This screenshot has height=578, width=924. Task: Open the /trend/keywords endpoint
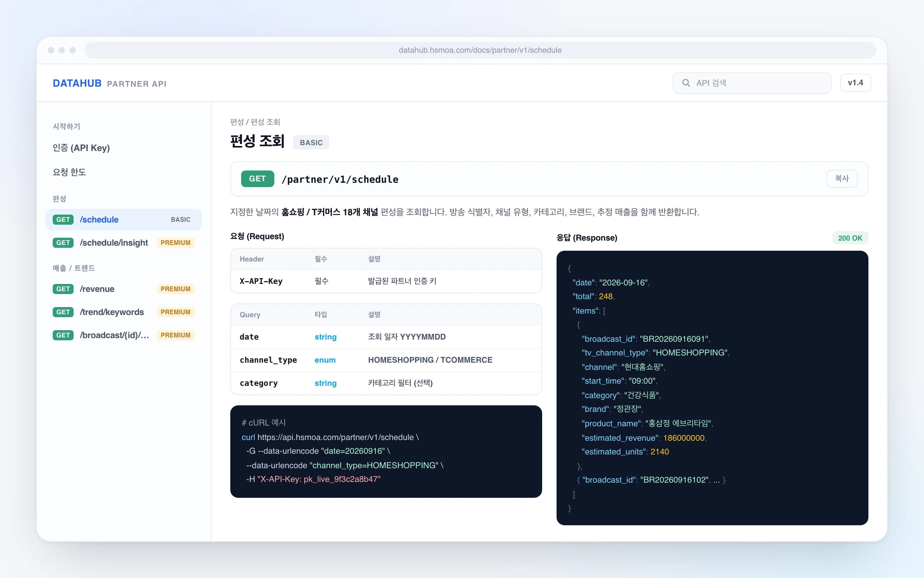[123, 312]
